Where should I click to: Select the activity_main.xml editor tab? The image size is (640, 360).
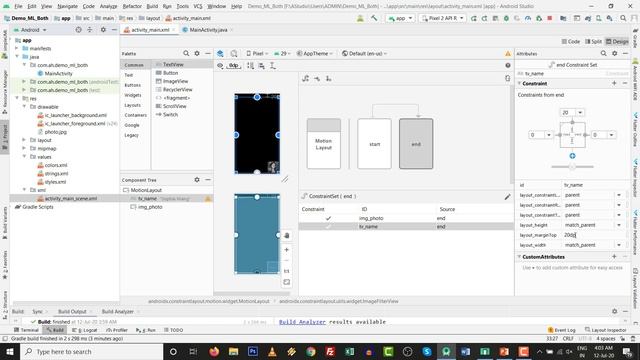[150, 30]
